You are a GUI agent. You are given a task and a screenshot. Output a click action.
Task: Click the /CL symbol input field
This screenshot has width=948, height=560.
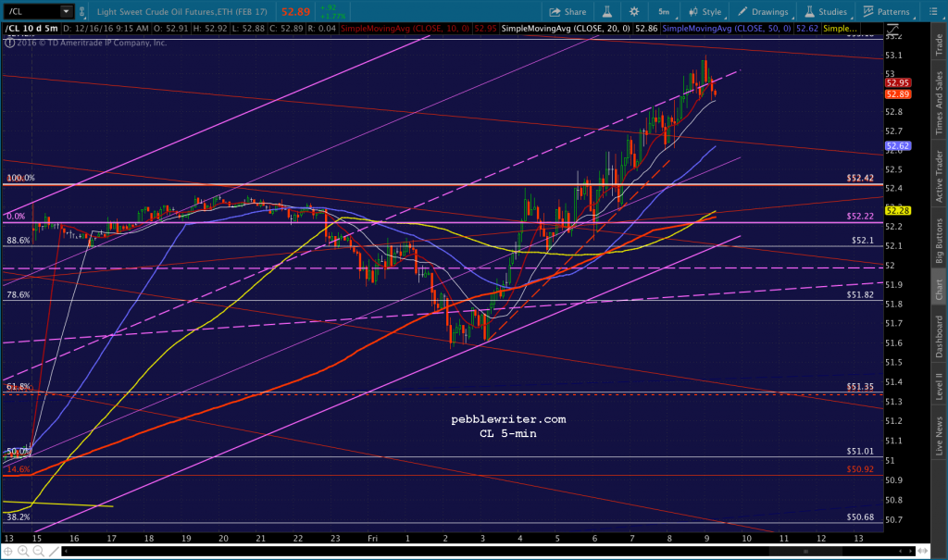click(x=33, y=11)
